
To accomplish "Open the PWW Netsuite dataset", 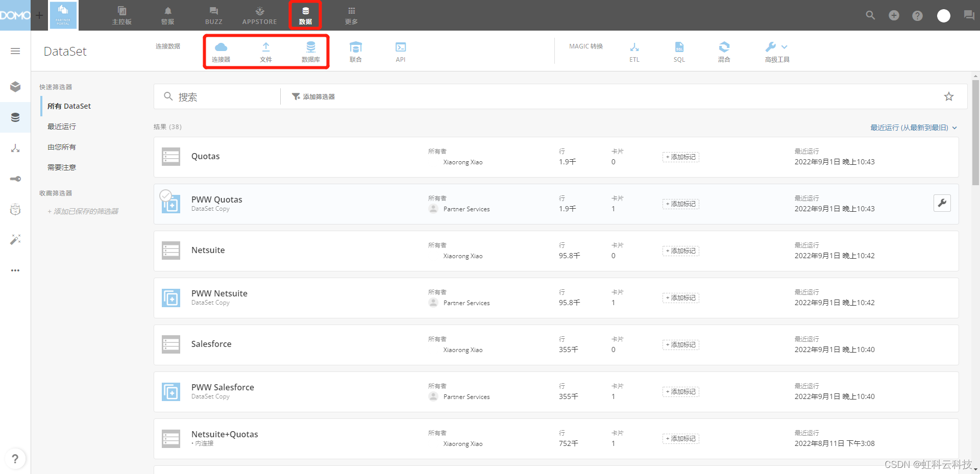I will click(x=219, y=293).
